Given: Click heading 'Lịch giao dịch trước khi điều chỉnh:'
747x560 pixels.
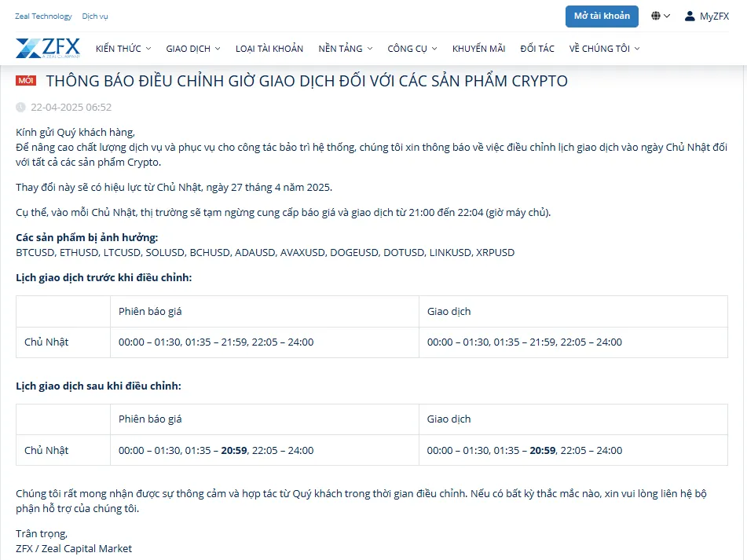Looking at the screenshot, I should tap(104, 277).
